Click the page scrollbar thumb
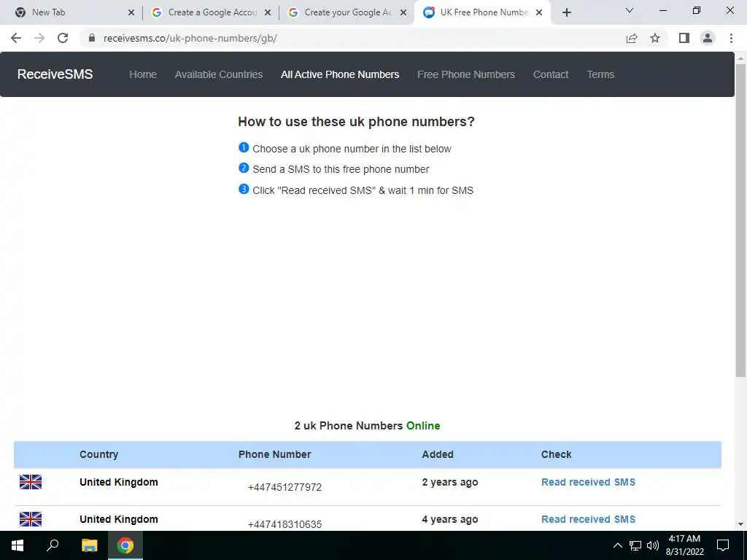Image resolution: width=747 pixels, height=560 pixels. click(x=740, y=220)
